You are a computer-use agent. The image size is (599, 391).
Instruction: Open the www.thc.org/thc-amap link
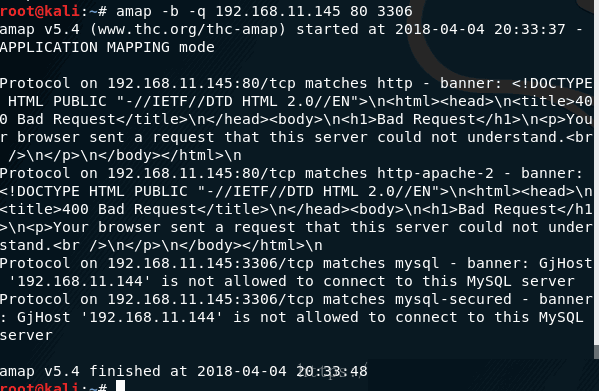coord(188,29)
